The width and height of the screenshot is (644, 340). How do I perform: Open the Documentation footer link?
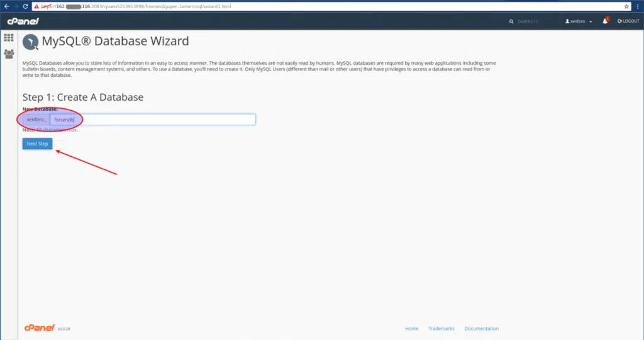tap(481, 329)
